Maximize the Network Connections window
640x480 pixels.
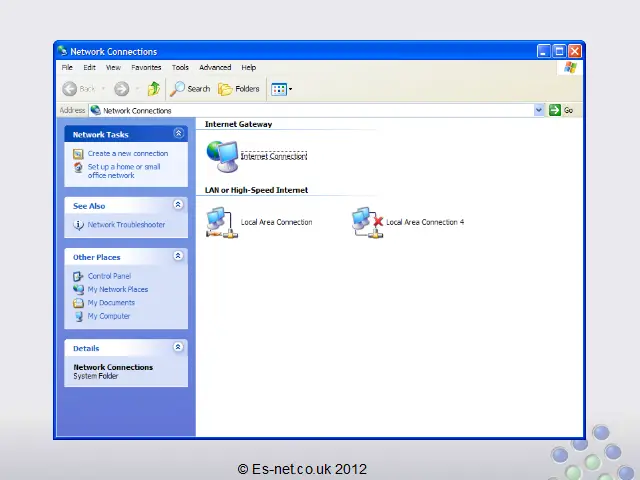(x=559, y=51)
